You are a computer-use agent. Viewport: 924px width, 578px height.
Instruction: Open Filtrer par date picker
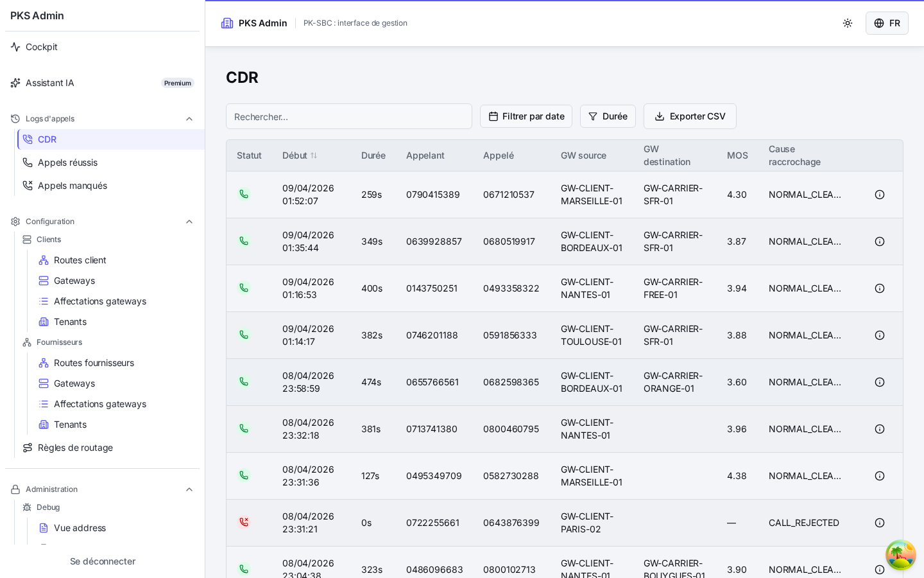coord(526,116)
